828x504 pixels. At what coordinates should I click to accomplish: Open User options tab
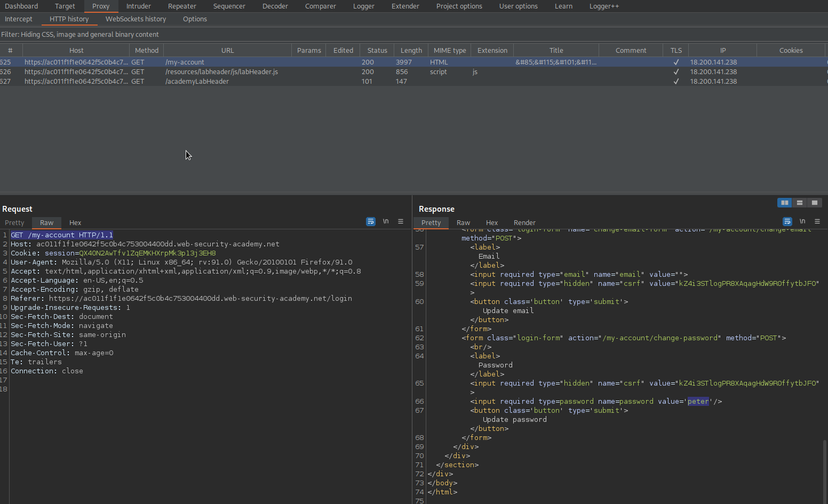tap(519, 6)
